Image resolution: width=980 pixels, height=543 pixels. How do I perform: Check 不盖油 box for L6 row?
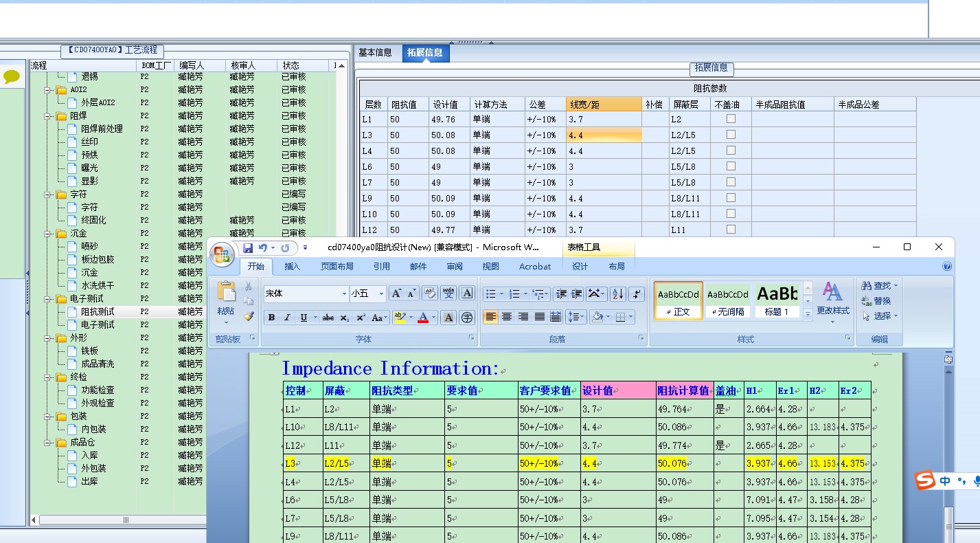pyautogui.click(x=731, y=166)
